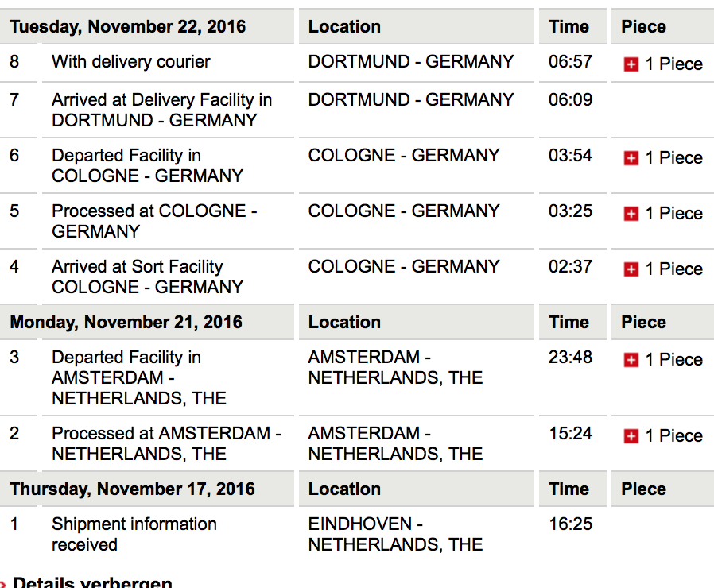The image size is (714, 588).
Task: Click '1 Piece' text in 06:57 row
Action: (673, 65)
